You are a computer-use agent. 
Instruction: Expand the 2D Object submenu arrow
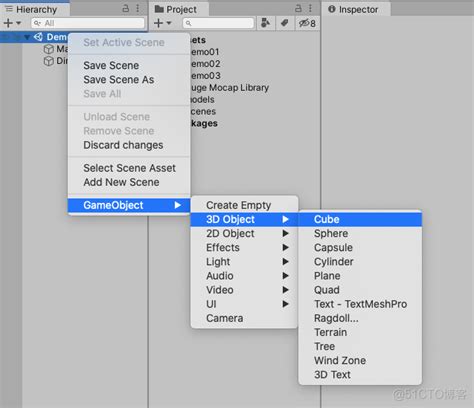[x=285, y=233]
